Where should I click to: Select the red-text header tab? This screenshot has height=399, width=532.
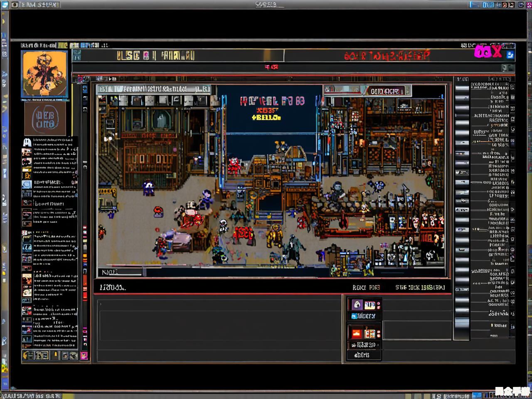pos(387,56)
